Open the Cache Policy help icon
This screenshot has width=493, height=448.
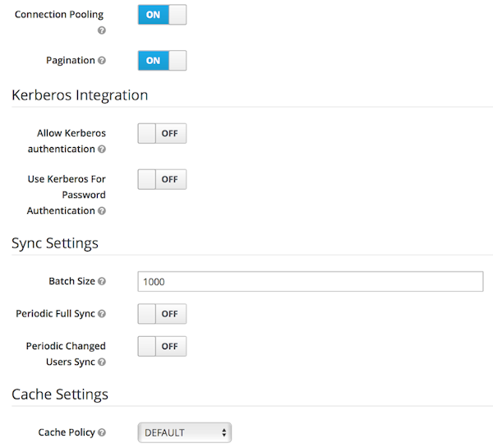click(102, 432)
